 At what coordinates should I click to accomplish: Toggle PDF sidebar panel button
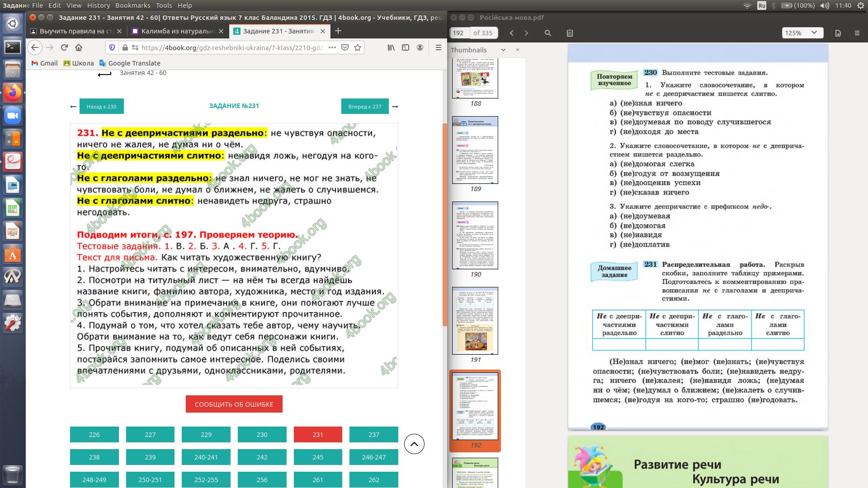[x=570, y=33]
